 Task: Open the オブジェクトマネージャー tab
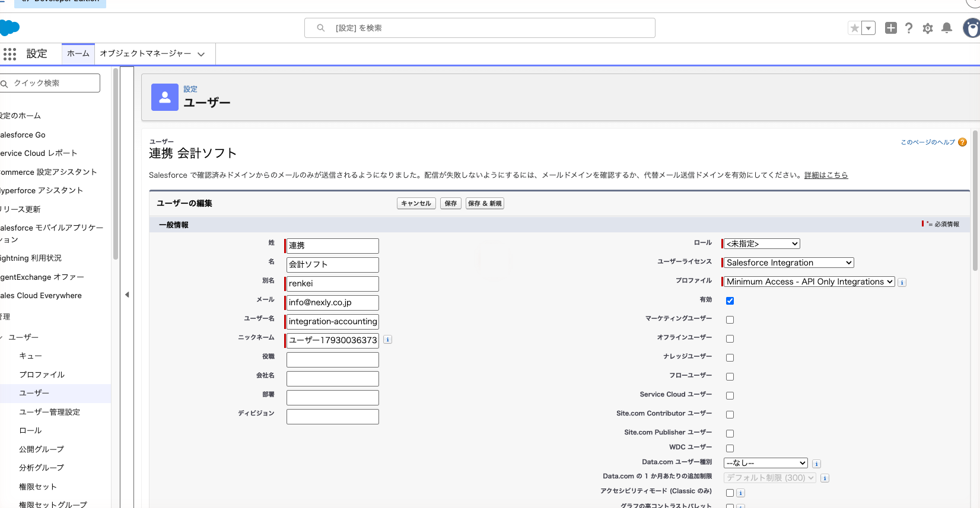pyautogui.click(x=145, y=53)
